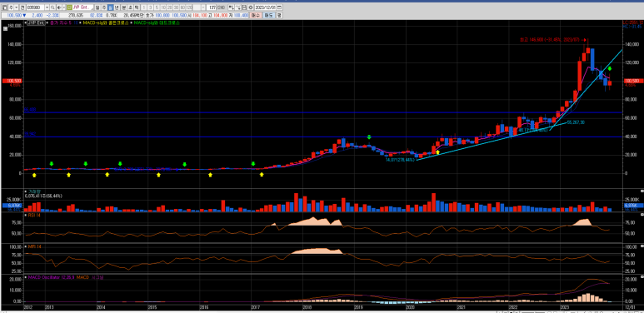This screenshot has width=644, height=313.
Task: Expand dropdown beside the speaker icon
Action: pos(63,7)
